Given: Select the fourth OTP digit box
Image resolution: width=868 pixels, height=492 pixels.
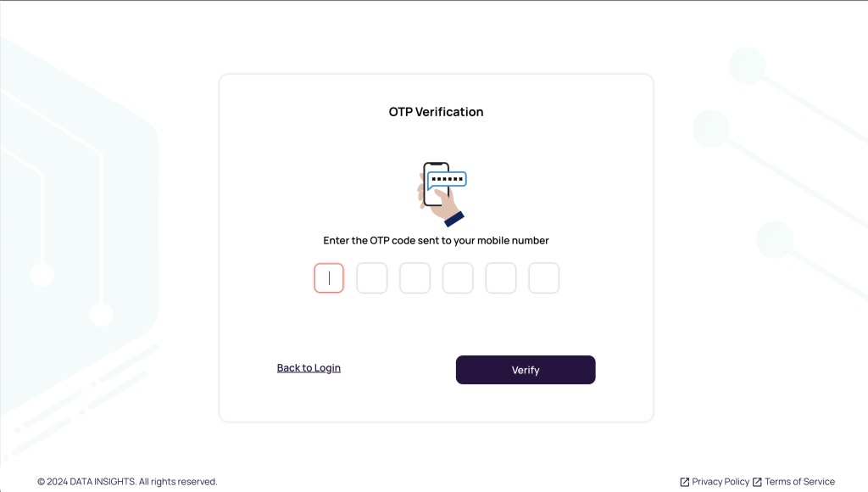Looking at the screenshot, I should [x=458, y=277].
